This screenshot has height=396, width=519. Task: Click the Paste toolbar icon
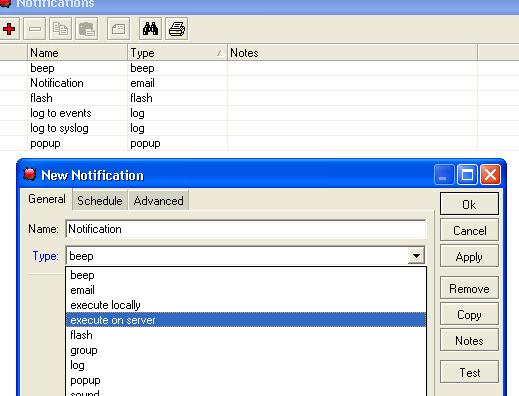click(x=87, y=29)
